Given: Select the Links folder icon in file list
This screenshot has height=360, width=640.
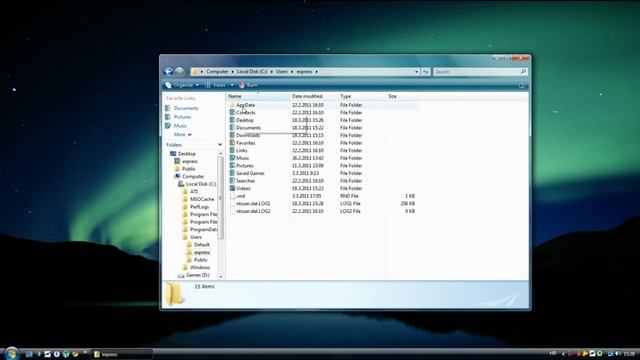Looking at the screenshot, I should [232, 151].
